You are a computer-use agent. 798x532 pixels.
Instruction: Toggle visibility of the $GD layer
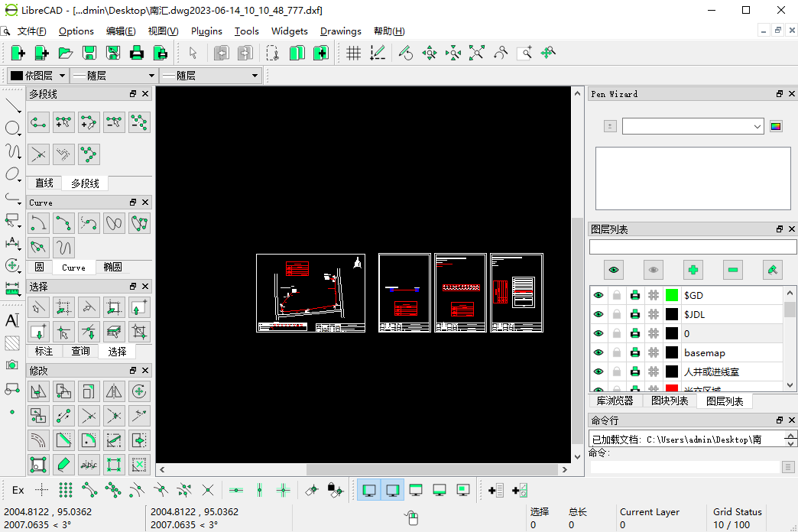[x=598, y=295]
